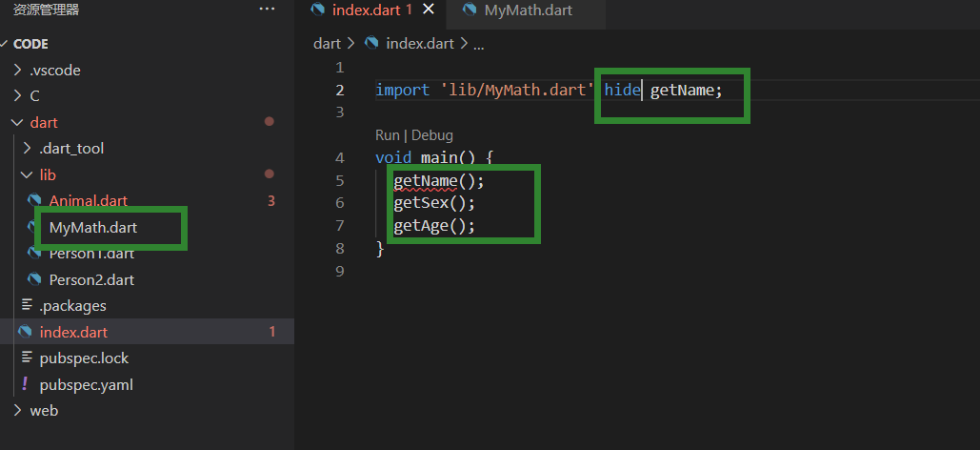This screenshot has height=450, width=980.
Task: Open Person2.dart in the file tree
Action: pyautogui.click(x=91, y=279)
